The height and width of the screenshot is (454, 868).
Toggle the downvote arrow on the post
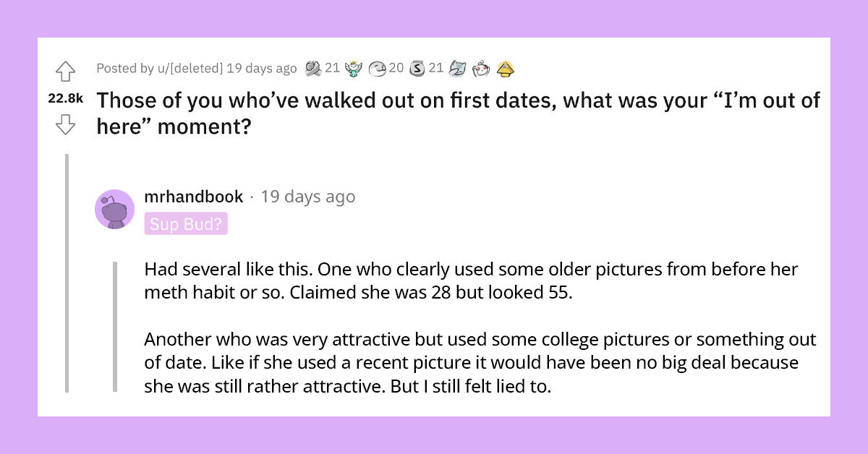[x=66, y=125]
